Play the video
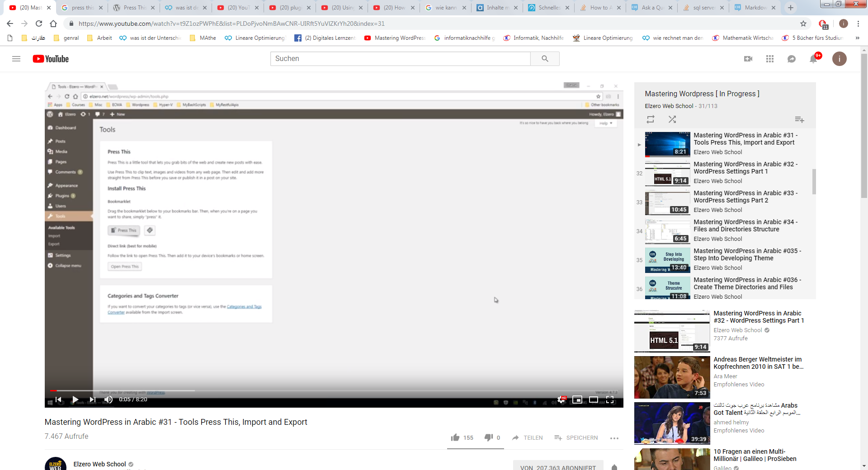Viewport: 868px width, 470px height. point(75,399)
